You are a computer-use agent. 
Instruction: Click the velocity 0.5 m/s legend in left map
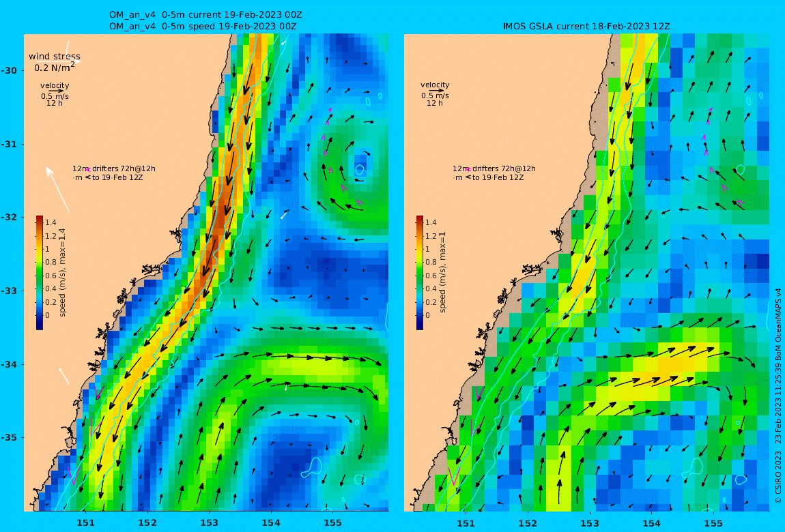(x=55, y=95)
